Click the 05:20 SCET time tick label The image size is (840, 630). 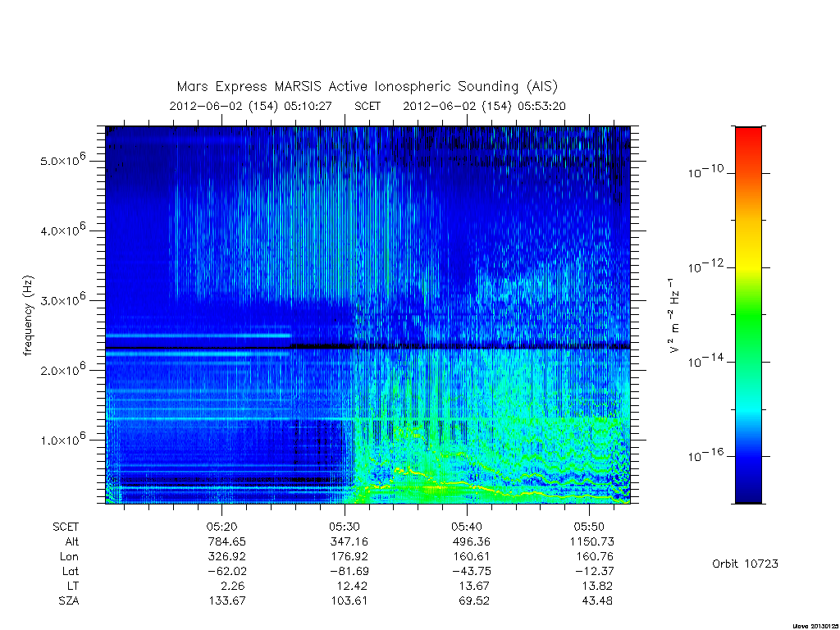point(221,527)
